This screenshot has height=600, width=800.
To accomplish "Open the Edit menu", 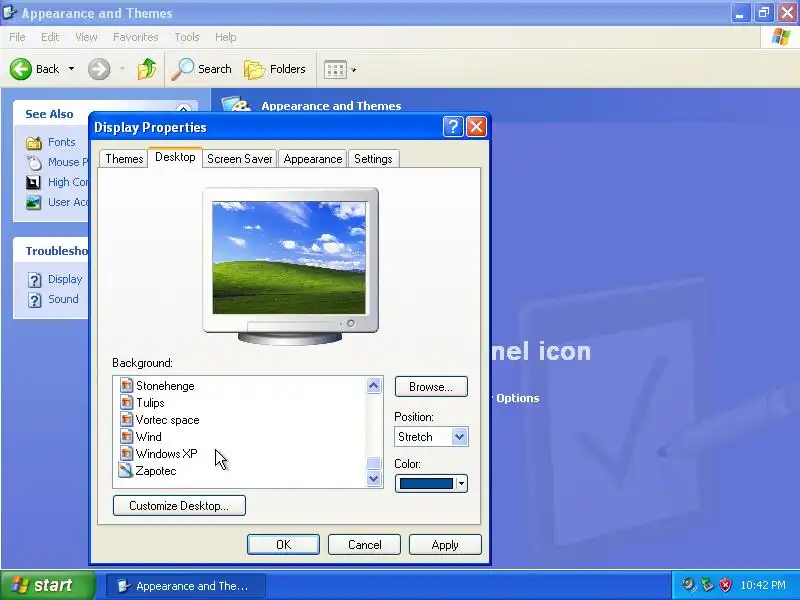I will coord(50,37).
